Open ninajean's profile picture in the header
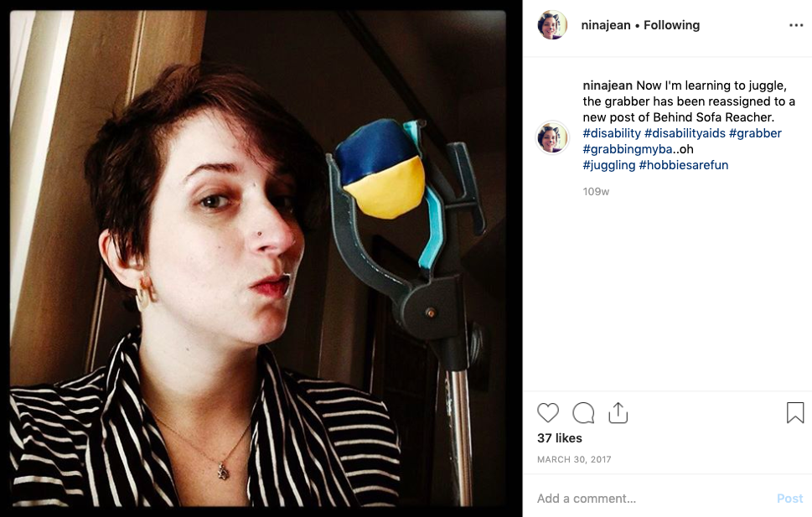This screenshot has height=517, width=812. click(x=552, y=25)
